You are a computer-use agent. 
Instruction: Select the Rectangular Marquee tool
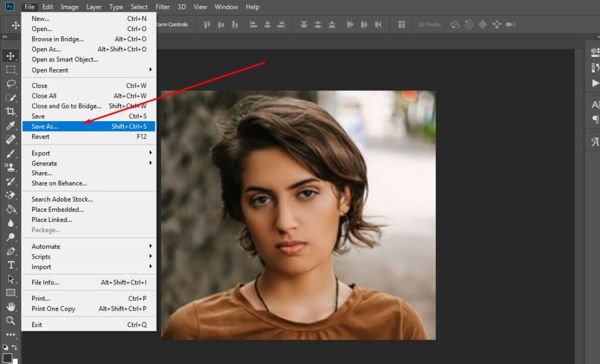[x=11, y=70]
